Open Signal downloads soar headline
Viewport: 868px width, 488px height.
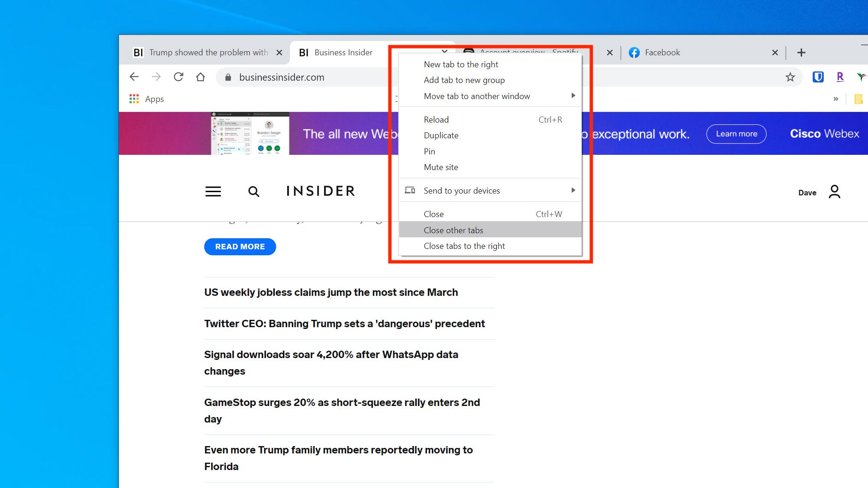pyautogui.click(x=331, y=363)
